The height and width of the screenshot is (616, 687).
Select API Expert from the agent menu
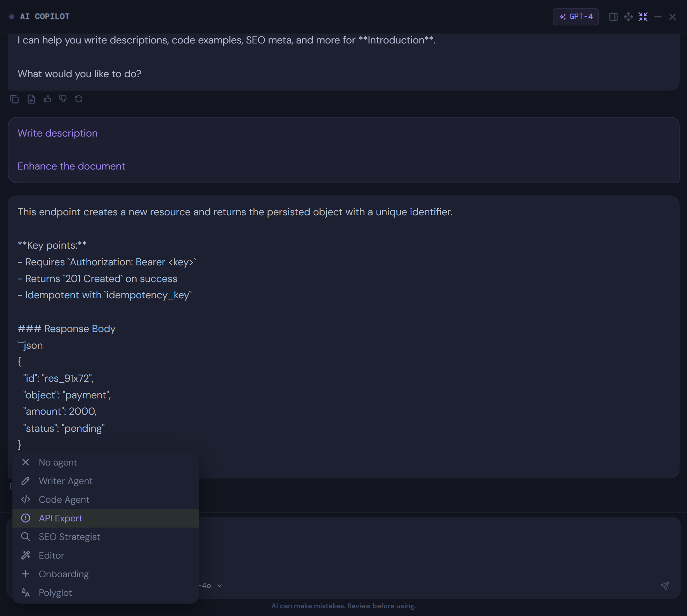pyautogui.click(x=60, y=518)
